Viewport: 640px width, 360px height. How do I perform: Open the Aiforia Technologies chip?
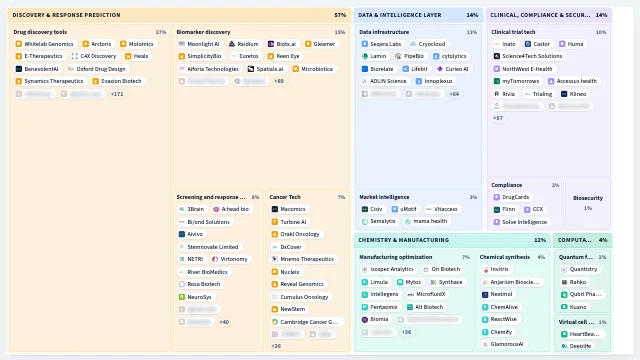point(209,69)
